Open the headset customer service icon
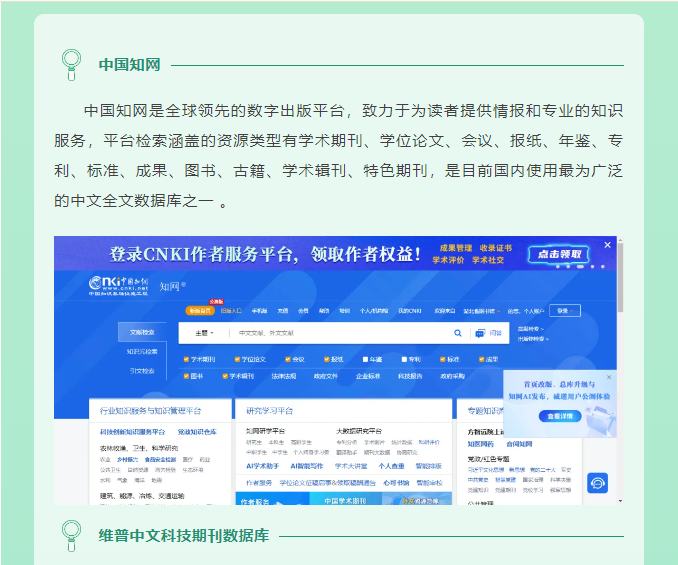 point(598,483)
